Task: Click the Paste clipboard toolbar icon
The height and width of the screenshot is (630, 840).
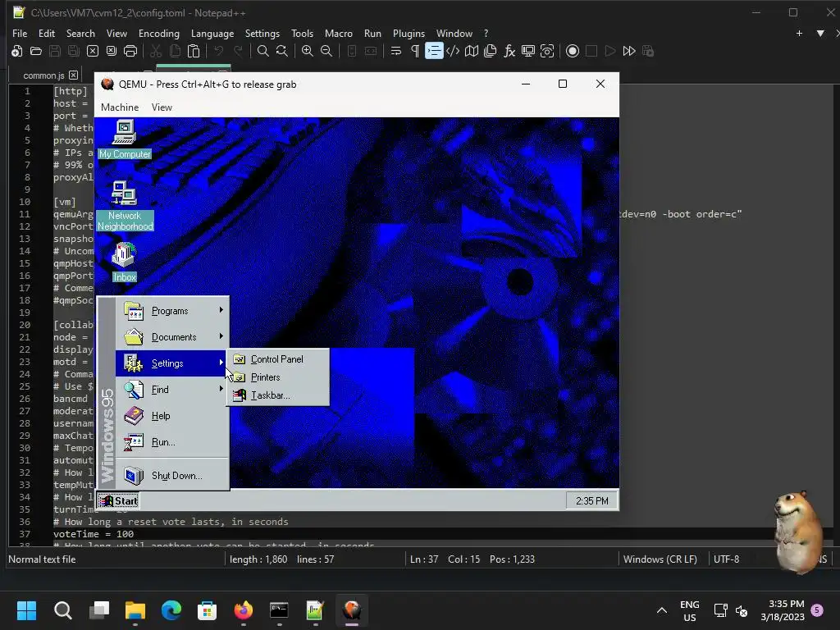Action: (x=194, y=51)
